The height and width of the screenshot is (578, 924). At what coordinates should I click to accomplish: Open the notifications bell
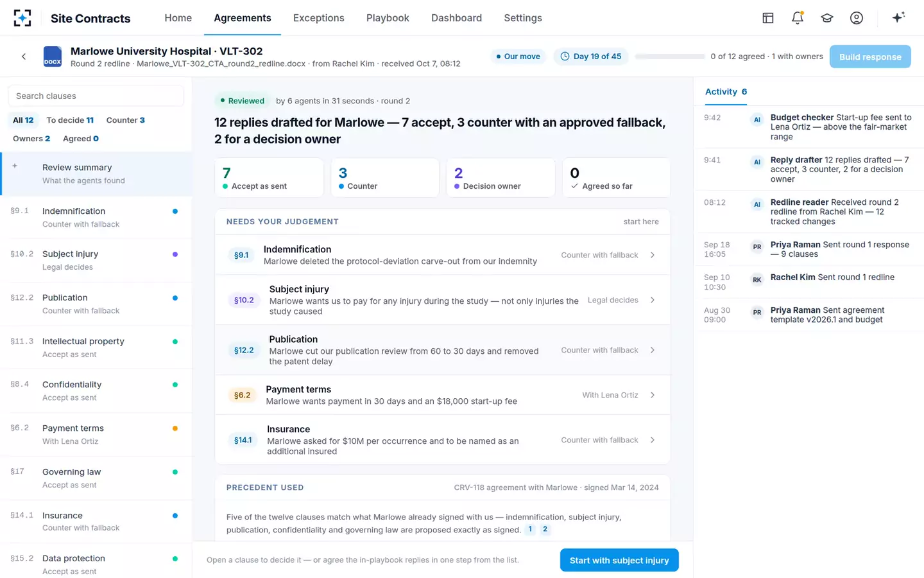pyautogui.click(x=798, y=18)
